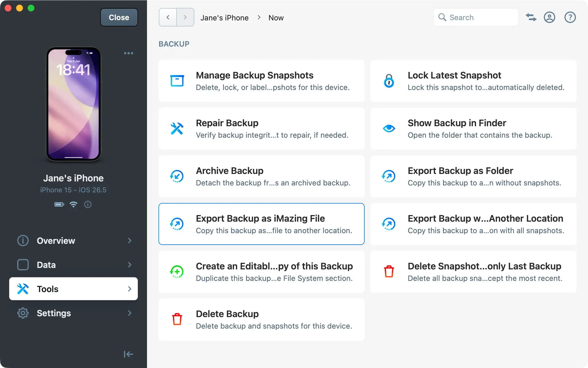Choose the Delete Snapshot...only Last Backup title
The height and width of the screenshot is (368, 588).
[485, 266]
